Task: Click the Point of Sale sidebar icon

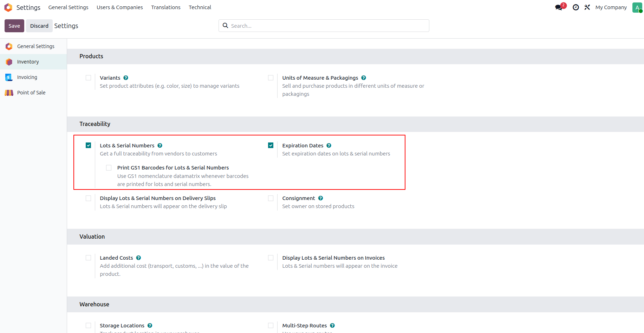Action: click(9, 93)
